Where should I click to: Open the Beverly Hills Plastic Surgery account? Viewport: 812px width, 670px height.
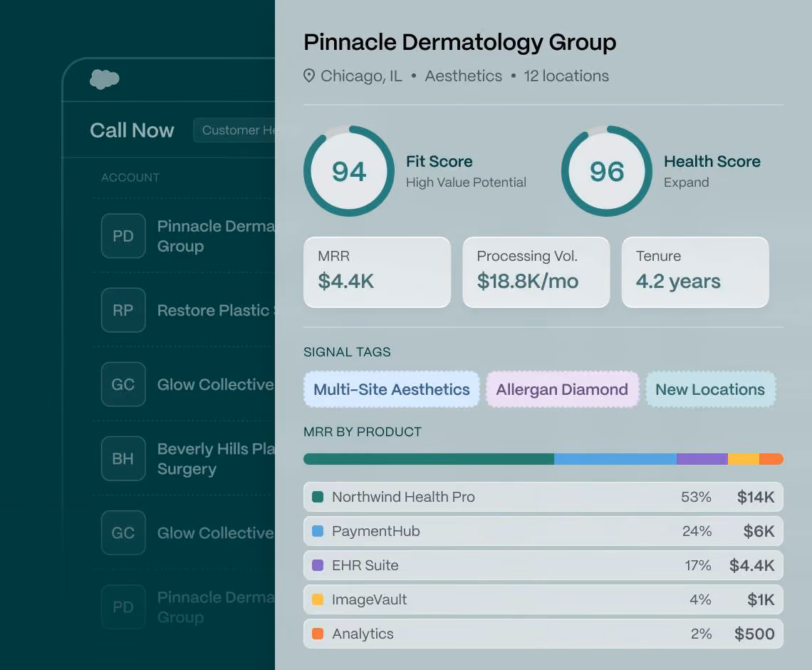click(184, 458)
